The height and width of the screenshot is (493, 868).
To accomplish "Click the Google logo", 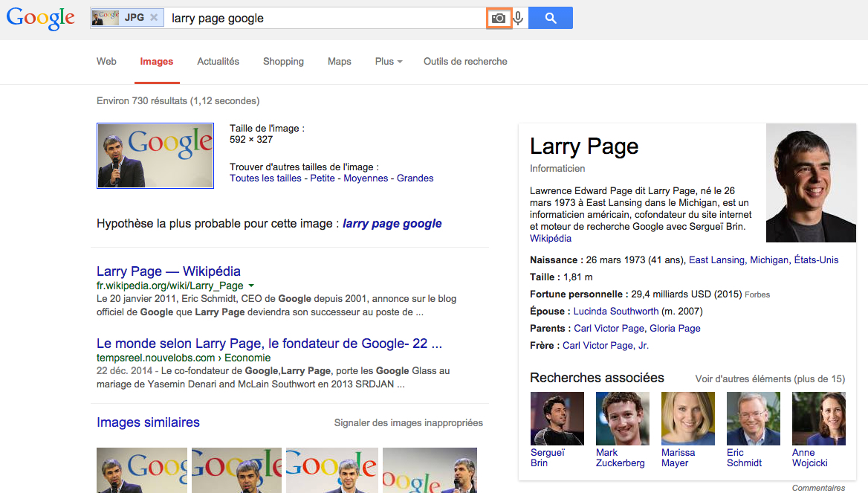I will point(40,19).
